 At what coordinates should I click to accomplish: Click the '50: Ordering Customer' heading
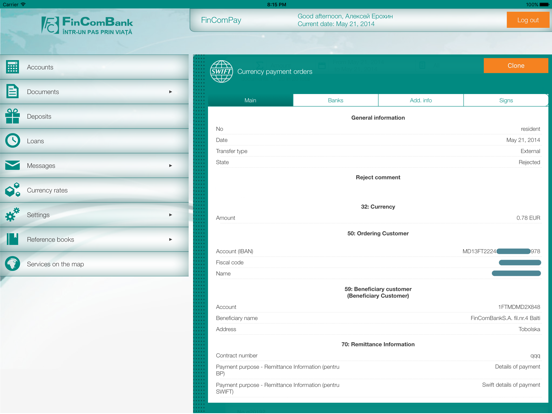(x=378, y=233)
